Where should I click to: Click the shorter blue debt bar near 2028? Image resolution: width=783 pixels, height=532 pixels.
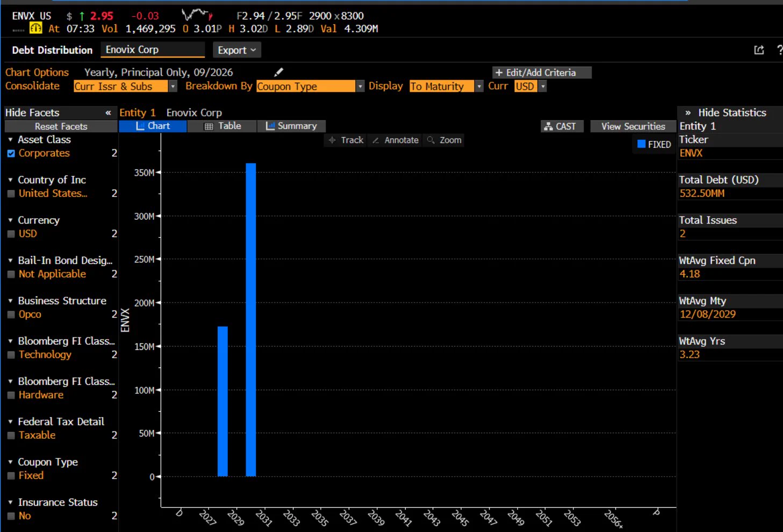click(222, 401)
